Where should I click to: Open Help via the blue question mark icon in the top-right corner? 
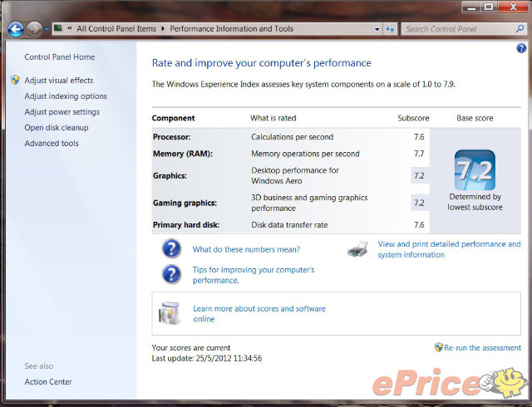coord(521,48)
